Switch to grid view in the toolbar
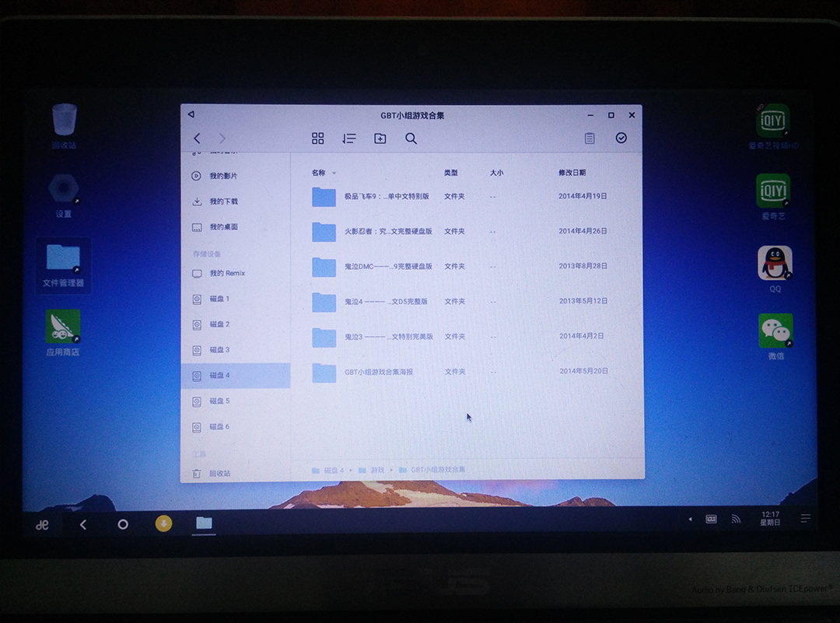Viewport: 840px width, 623px height. point(317,138)
